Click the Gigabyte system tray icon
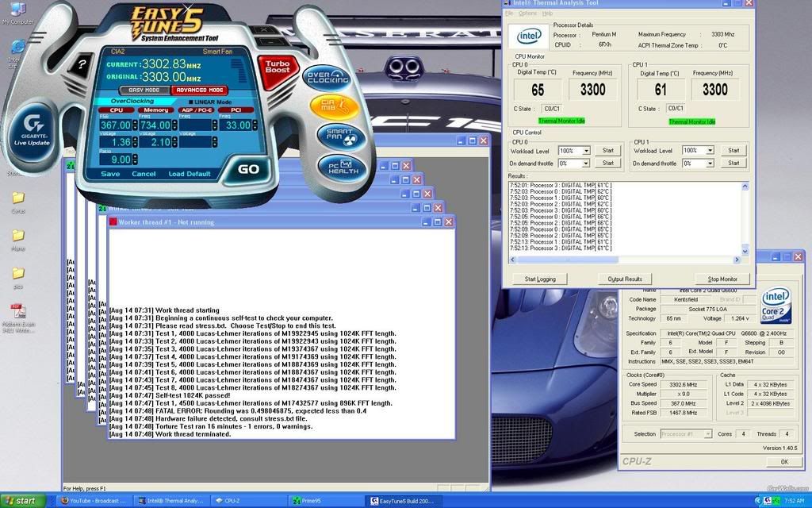The image size is (812, 508). 767,501
